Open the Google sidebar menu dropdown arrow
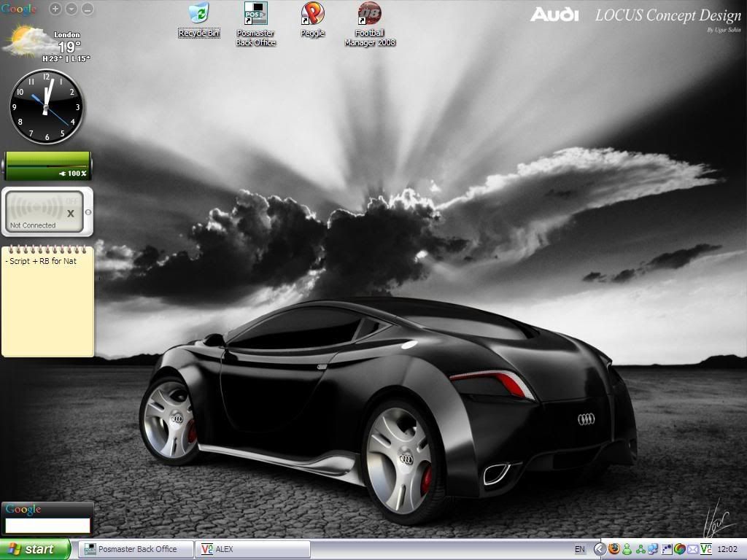This screenshot has width=747, height=560. coord(71,9)
